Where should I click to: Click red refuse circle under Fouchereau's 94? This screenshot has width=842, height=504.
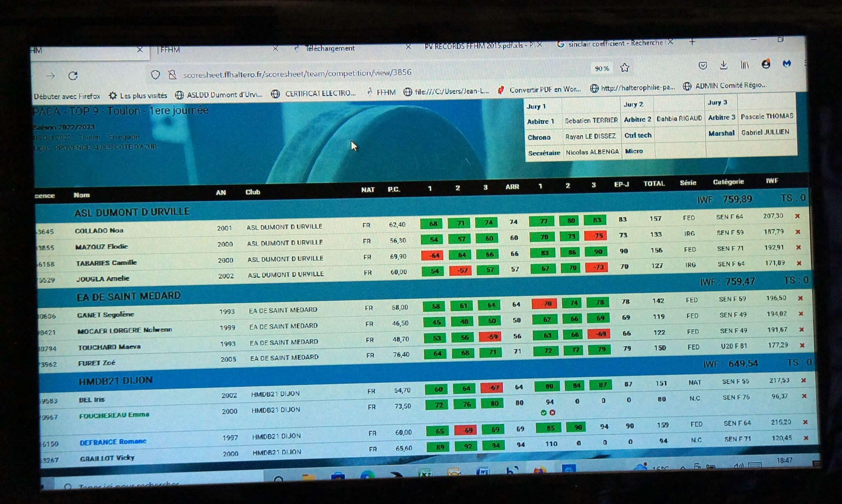click(x=552, y=412)
